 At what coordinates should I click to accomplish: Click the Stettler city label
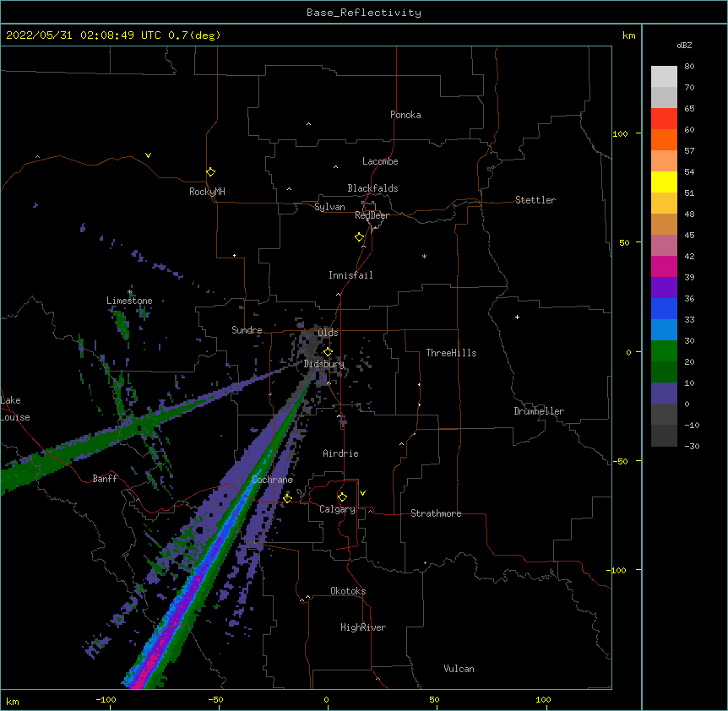(535, 200)
